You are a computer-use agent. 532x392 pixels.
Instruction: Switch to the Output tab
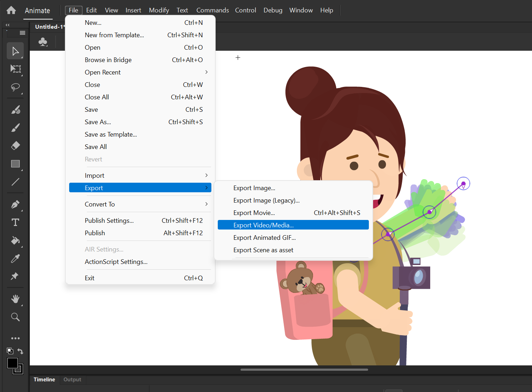pyautogui.click(x=72, y=380)
